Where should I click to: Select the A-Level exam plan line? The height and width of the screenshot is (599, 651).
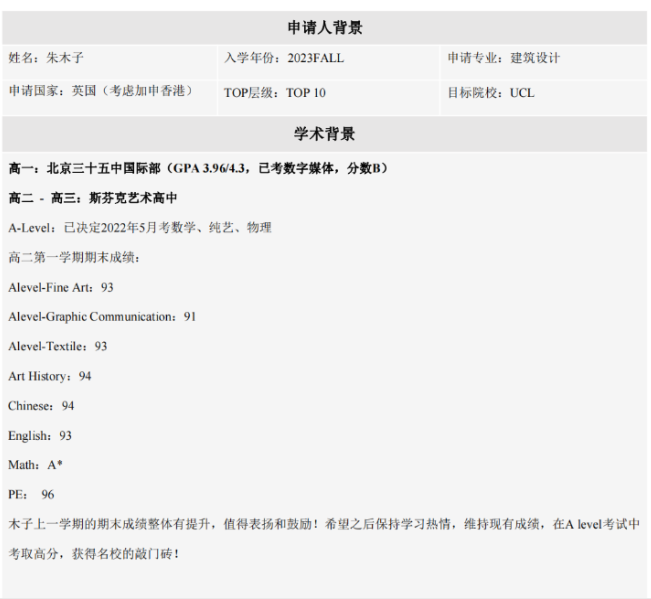click(x=140, y=228)
